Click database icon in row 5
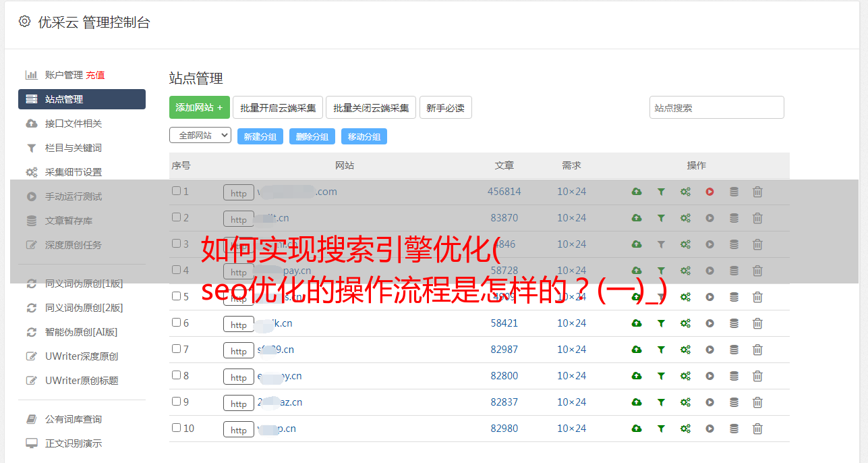Image resolution: width=868 pixels, height=463 pixels. tap(734, 297)
